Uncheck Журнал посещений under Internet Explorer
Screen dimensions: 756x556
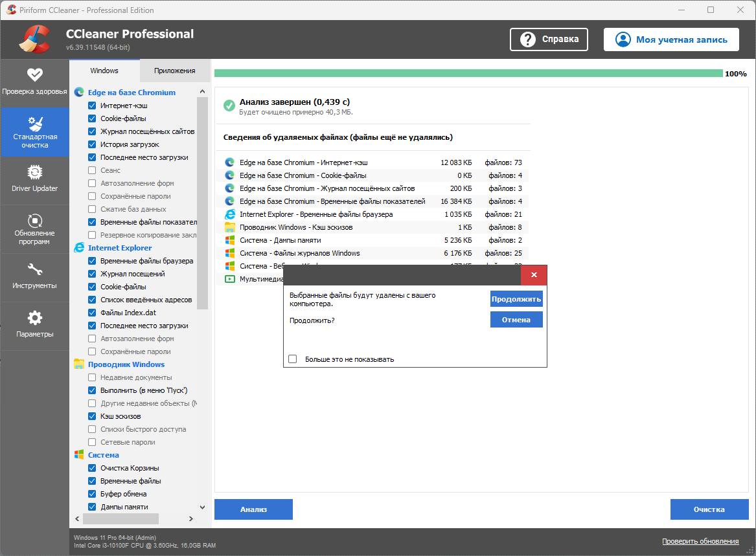point(92,274)
